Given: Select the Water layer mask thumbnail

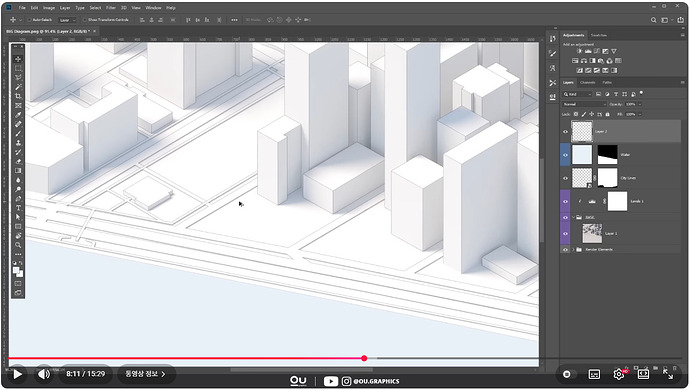Looking at the screenshot, I should (x=607, y=155).
